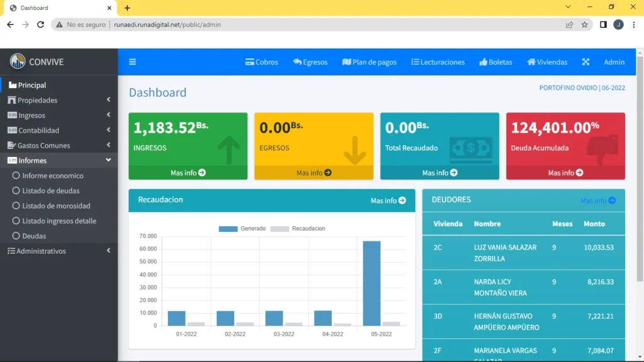Click Mas info in Deudores panel
Screen dimensions: 644x362
click(597, 200)
